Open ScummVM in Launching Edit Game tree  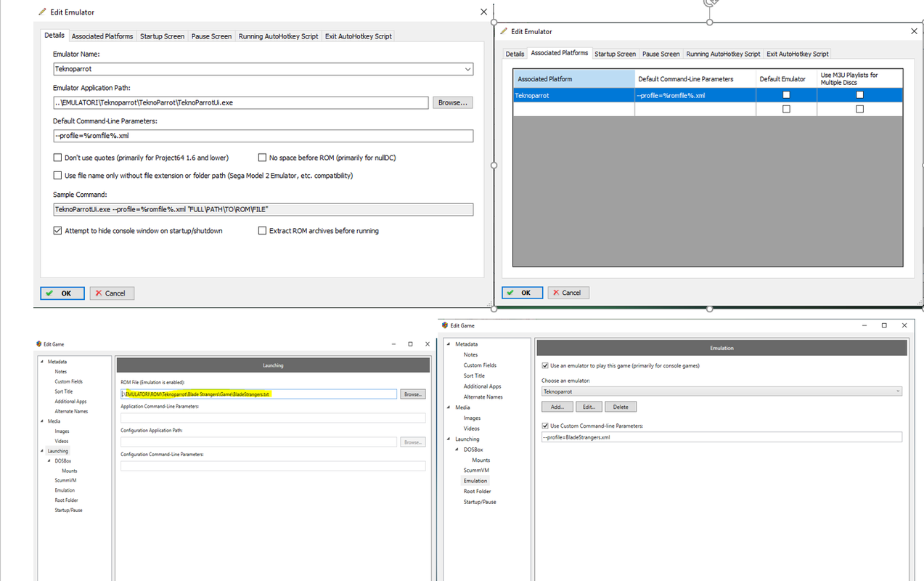[x=65, y=481]
